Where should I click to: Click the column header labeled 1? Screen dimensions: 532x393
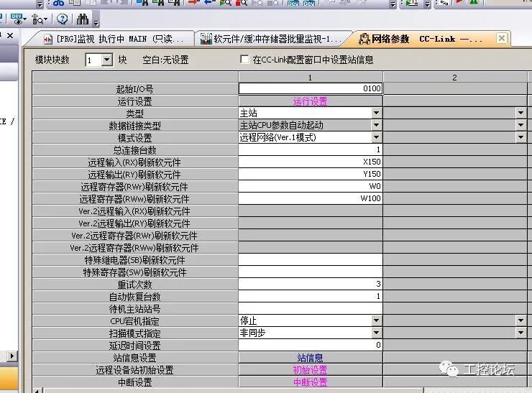point(311,78)
